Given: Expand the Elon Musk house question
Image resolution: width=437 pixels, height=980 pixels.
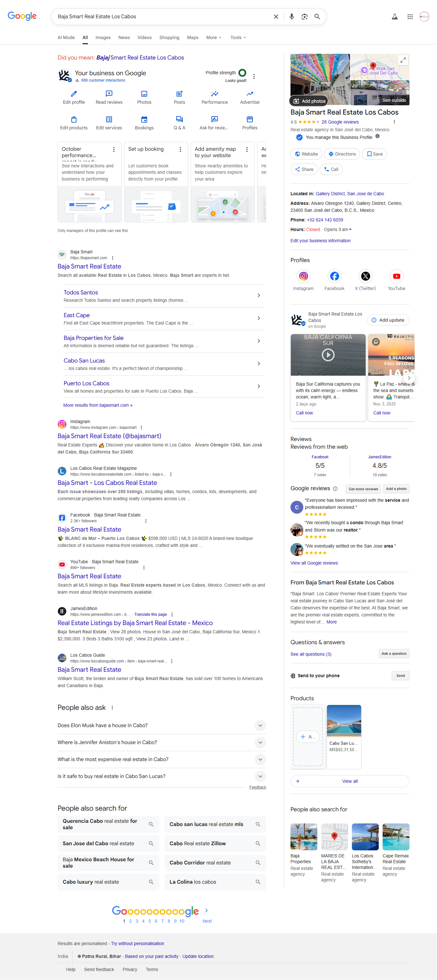Looking at the screenshot, I should coord(260,725).
